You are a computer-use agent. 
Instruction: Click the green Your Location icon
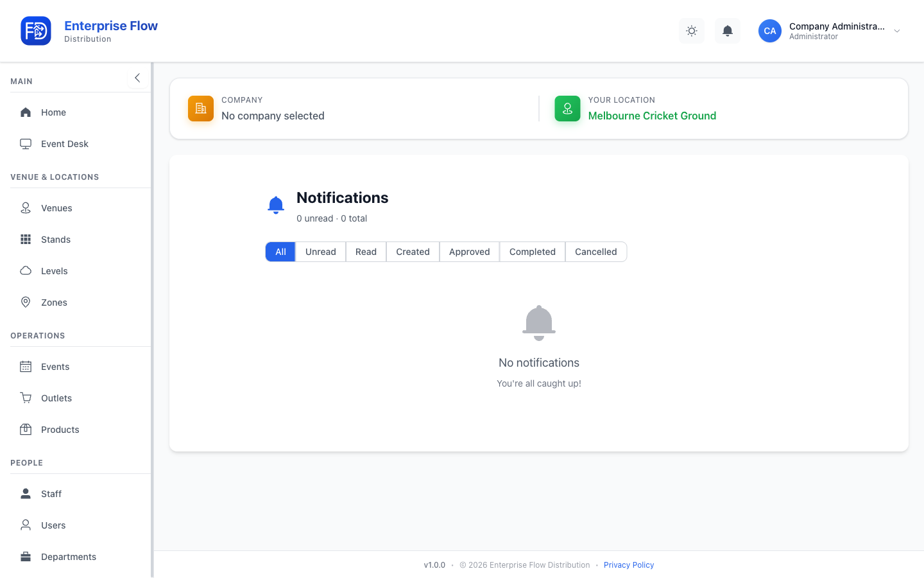click(x=567, y=109)
